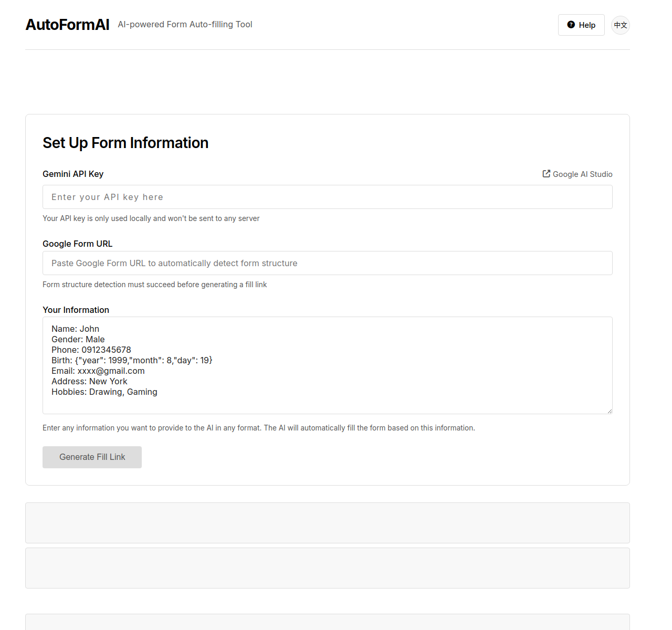Click the 'Your API key is only used locally' hint
Image resolution: width=672 pixels, height=630 pixels.
tap(151, 218)
